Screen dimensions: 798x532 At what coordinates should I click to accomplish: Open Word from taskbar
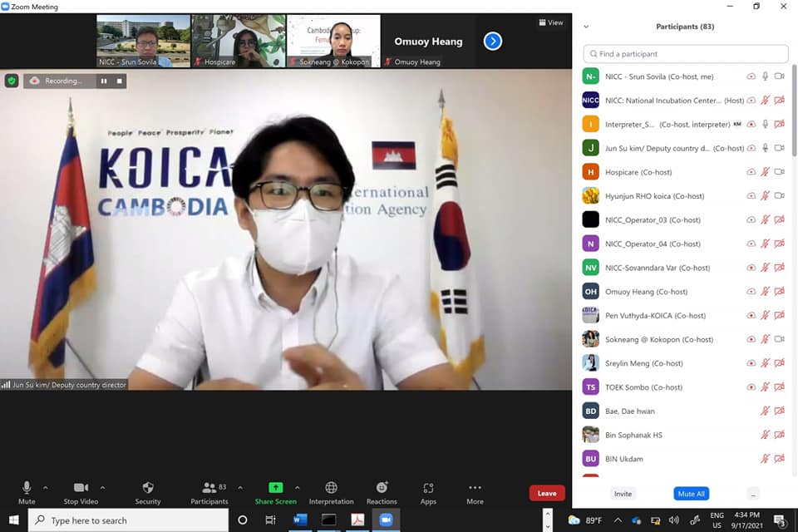(300, 520)
